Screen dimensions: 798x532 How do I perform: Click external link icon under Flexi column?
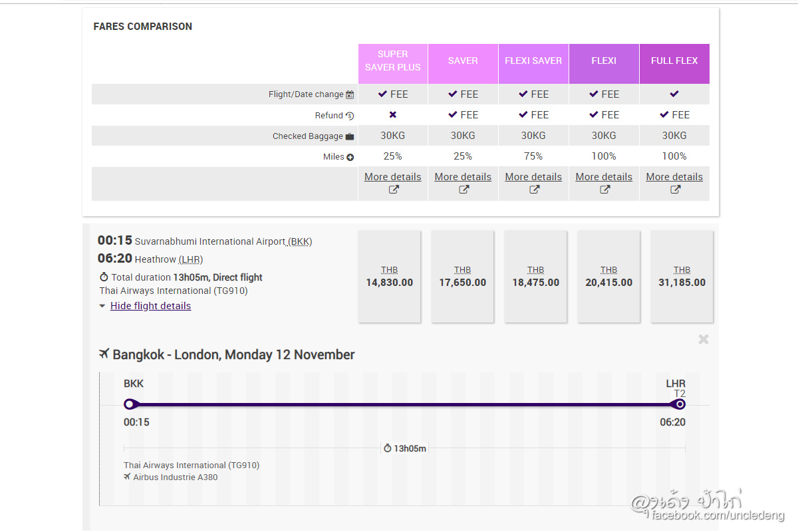pyautogui.click(x=604, y=190)
